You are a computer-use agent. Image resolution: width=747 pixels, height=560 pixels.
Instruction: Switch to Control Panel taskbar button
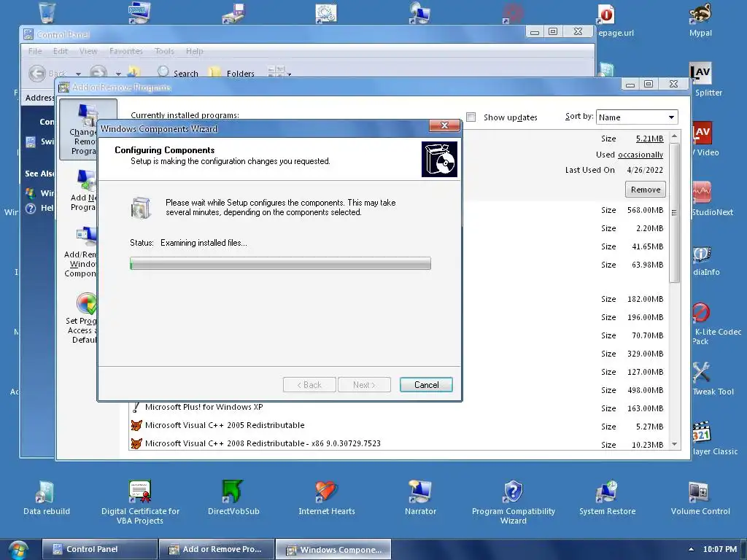(99, 549)
